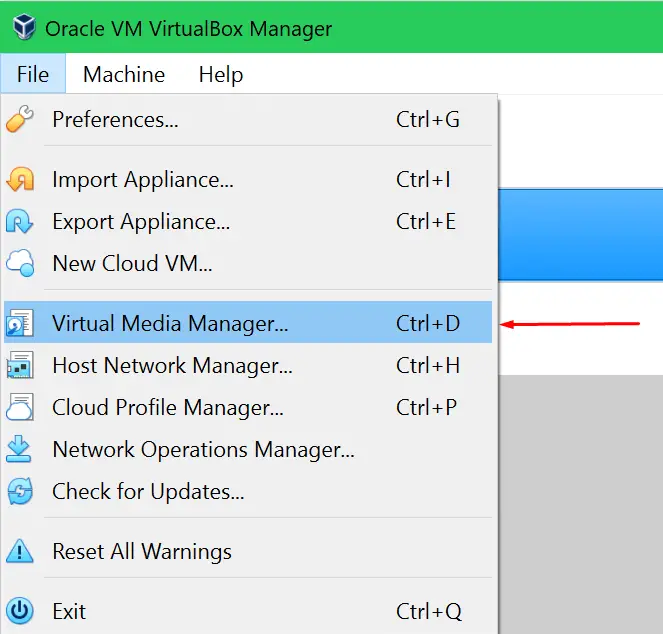Select the Exit menu entry
The width and height of the screenshot is (663, 634).
tap(248, 611)
